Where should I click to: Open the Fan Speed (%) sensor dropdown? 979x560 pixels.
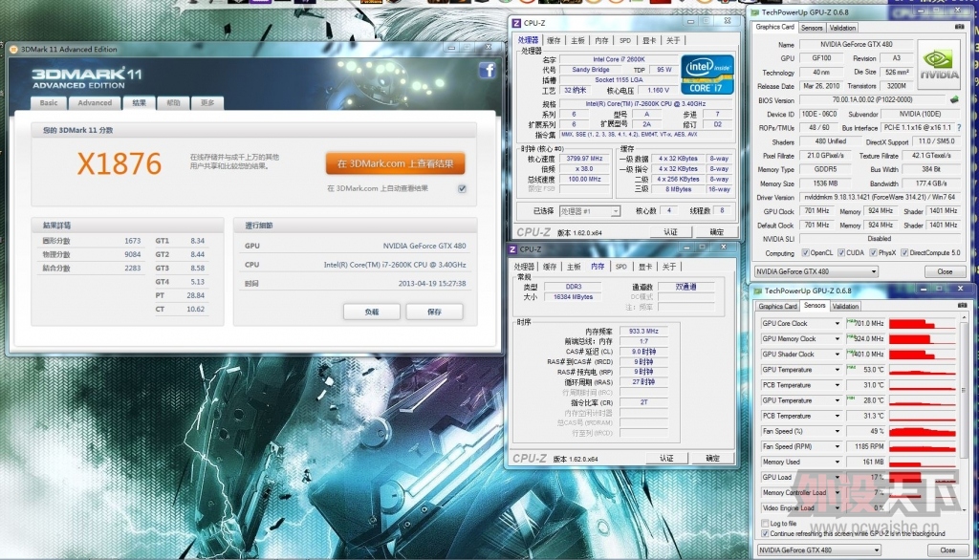[838, 431]
